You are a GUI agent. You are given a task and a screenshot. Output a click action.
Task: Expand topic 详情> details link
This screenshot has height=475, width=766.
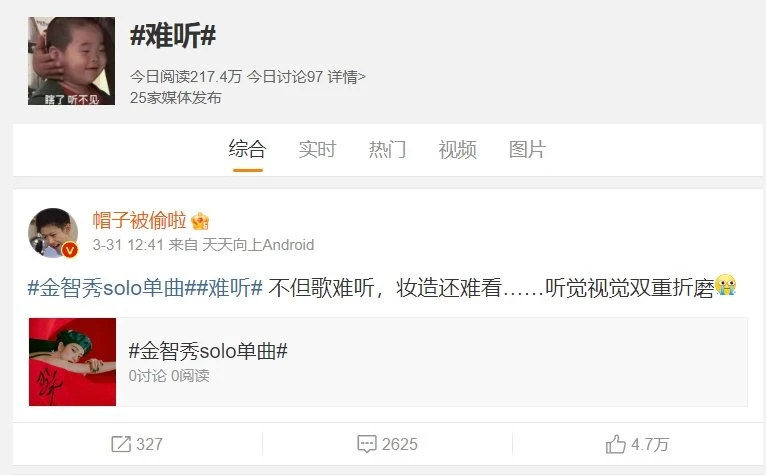pos(346,77)
